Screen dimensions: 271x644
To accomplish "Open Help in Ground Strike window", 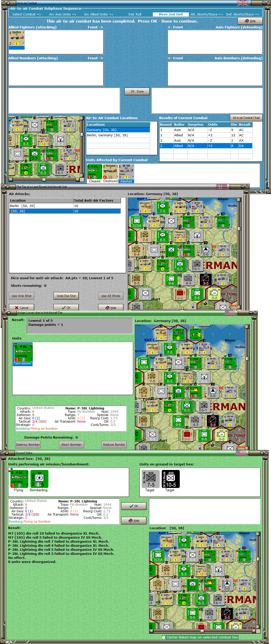I will coord(134,520).
